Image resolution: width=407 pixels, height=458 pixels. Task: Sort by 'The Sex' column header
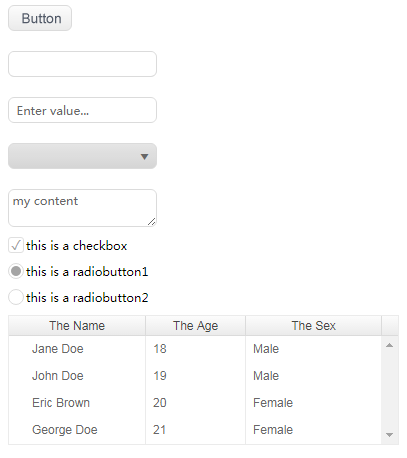coord(313,326)
